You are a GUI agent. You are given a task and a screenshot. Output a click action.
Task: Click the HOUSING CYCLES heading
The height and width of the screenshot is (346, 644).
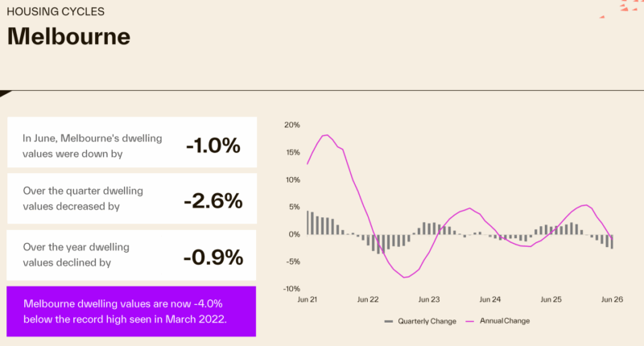click(x=56, y=11)
